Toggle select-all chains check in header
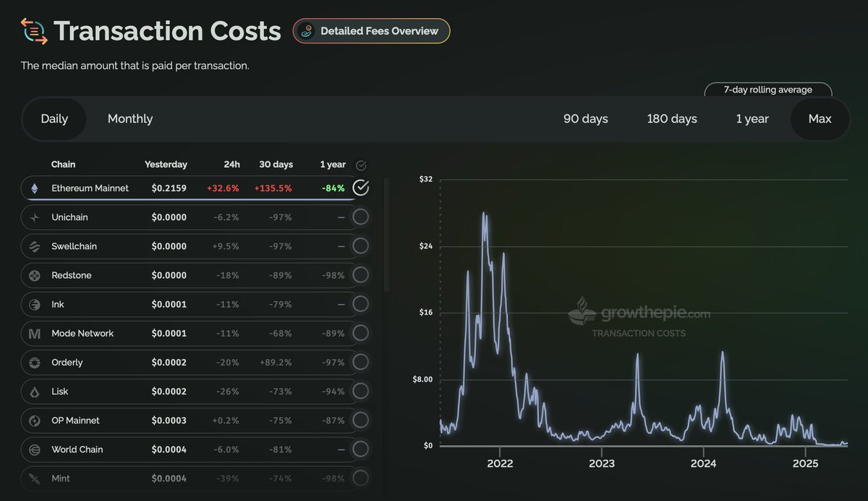Image resolution: width=868 pixels, height=501 pixels. pyautogui.click(x=362, y=165)
